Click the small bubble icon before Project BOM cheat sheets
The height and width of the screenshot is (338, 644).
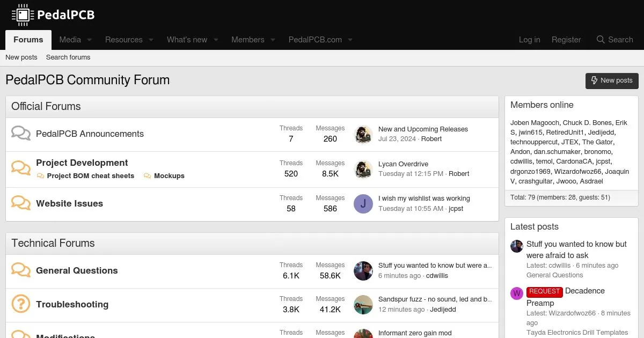click(x=40, y=176)
